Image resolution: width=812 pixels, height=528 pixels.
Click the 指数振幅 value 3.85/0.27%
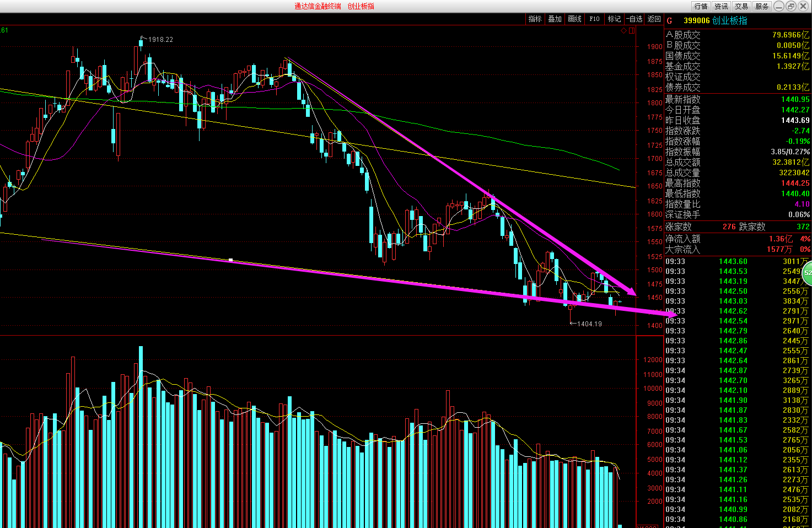tap(791, 152)
